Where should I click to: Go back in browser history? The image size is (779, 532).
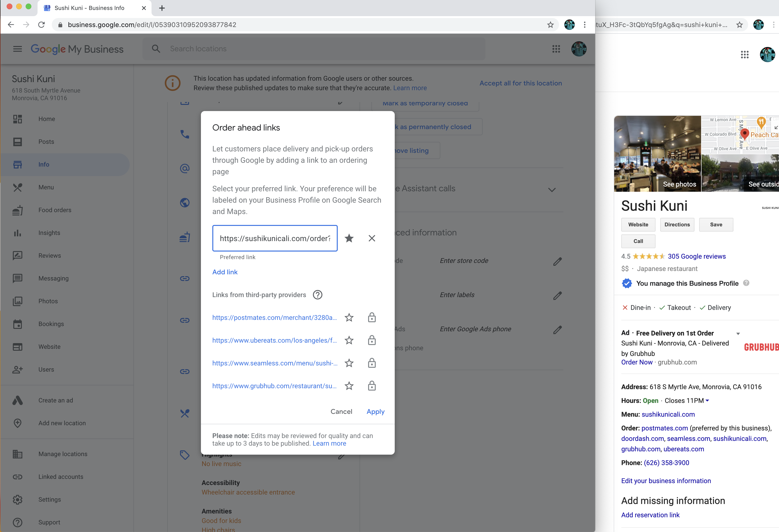(11, 25)
